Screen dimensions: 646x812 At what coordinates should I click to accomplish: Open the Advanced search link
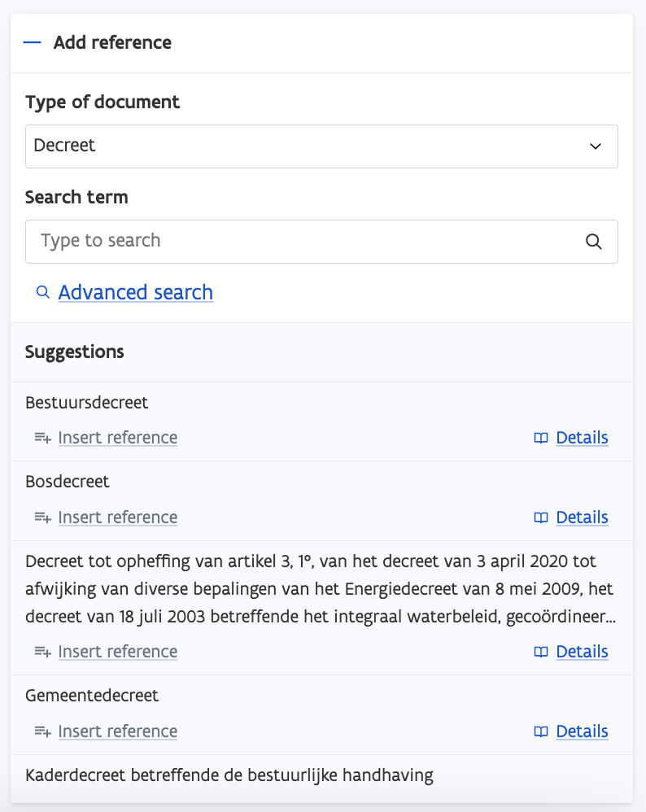point(136,292)
